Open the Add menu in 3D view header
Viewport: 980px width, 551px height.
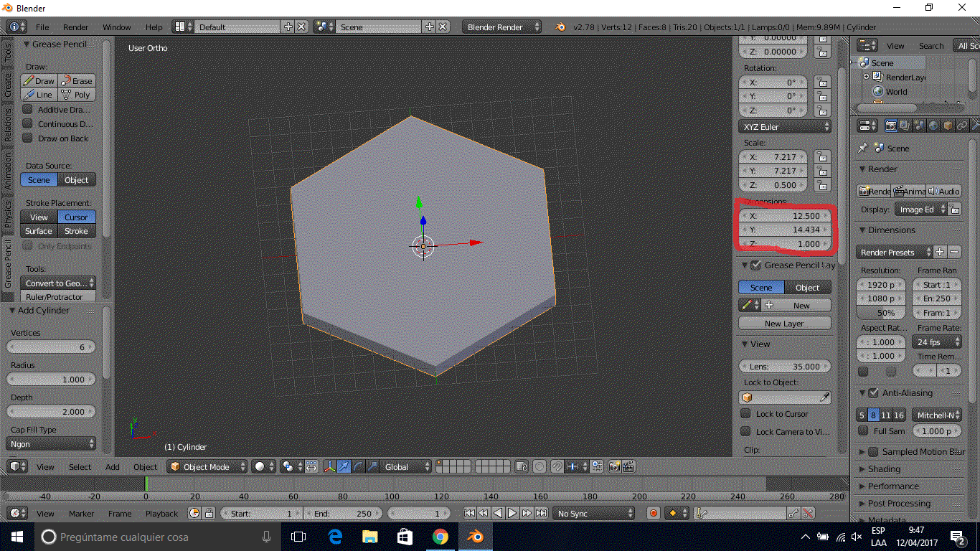pos(113,466)
